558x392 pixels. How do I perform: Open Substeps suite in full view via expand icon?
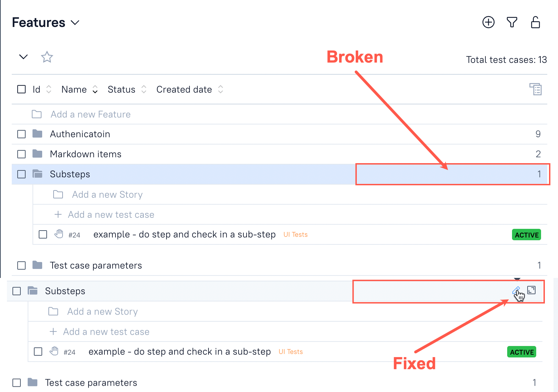[x=531, y=291]
